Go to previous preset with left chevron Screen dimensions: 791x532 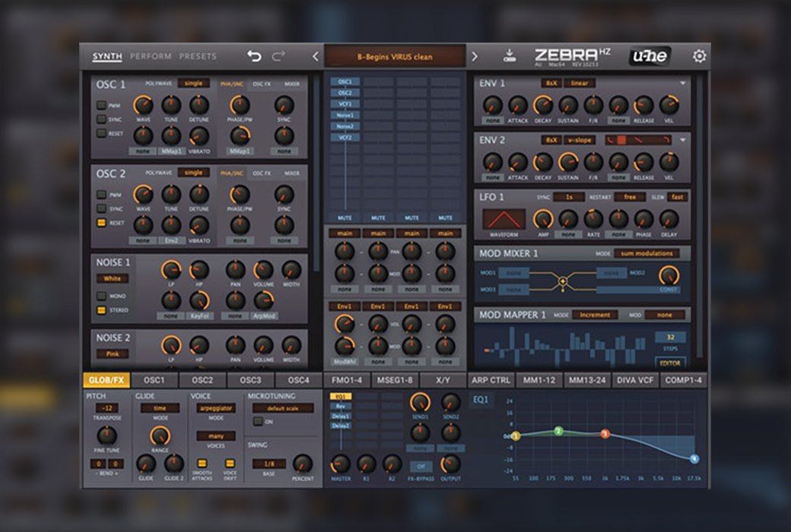click(x=316, y=56)
